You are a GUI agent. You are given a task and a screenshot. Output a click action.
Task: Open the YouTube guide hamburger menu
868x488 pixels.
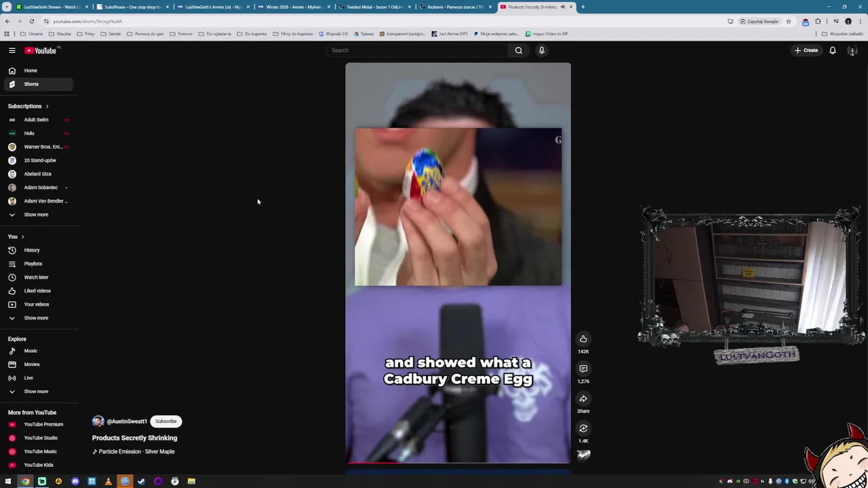pyautogui.click(x=12, y=50)
